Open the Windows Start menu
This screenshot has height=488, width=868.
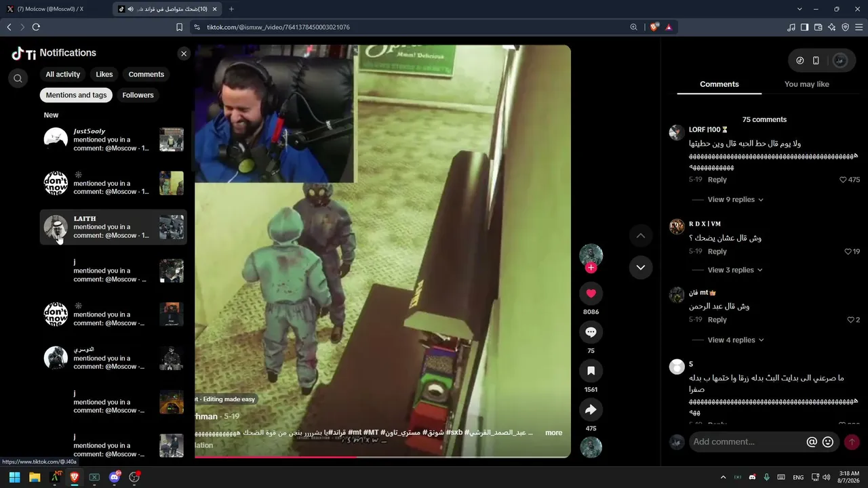(x=15, y=477)
